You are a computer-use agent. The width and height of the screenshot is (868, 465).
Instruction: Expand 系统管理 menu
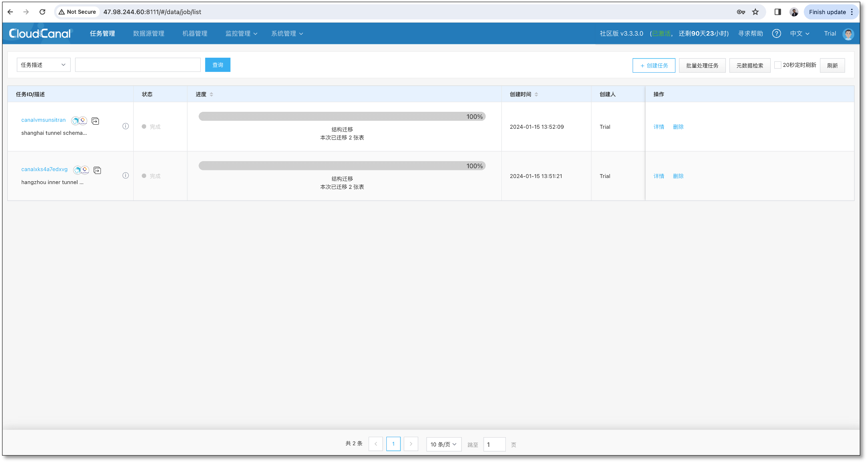coord(287,34)
